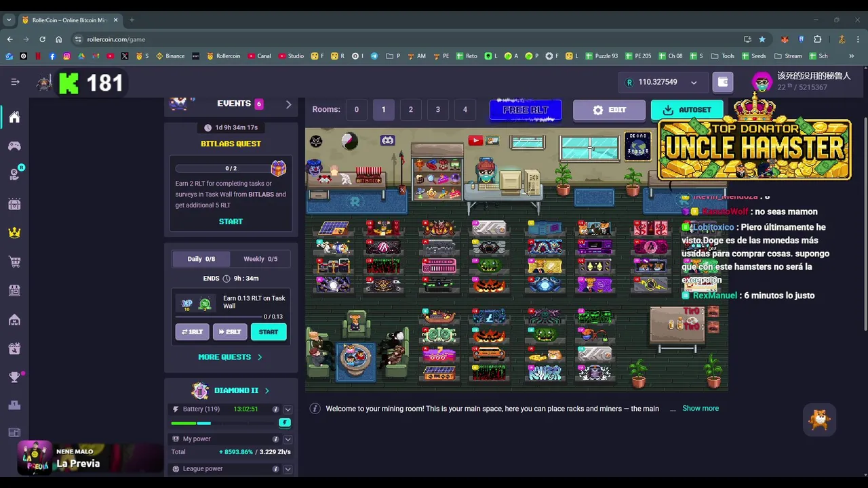This screenshot has height=488, width=868.
Task: Open MORE QUESTS link
Action: point(230,357)
